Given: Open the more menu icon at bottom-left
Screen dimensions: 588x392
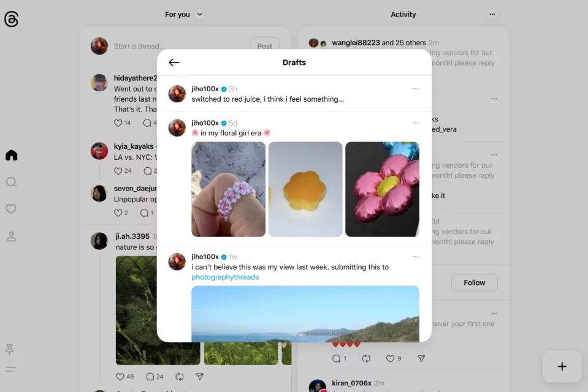Looking at the screenshot, I should click(x=10, y=369).
